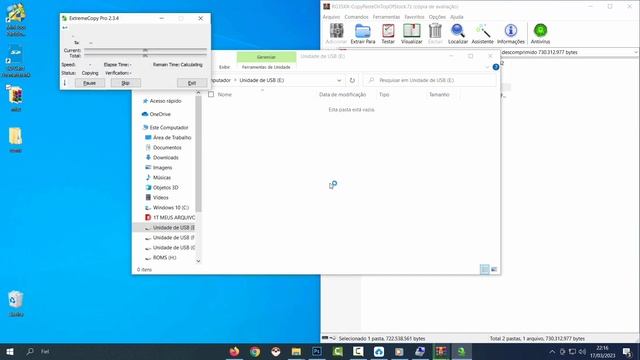Sort by the Tamanho column header
Image resolution: width=640 pixels, height=360 pixels.
click(439, 94)
